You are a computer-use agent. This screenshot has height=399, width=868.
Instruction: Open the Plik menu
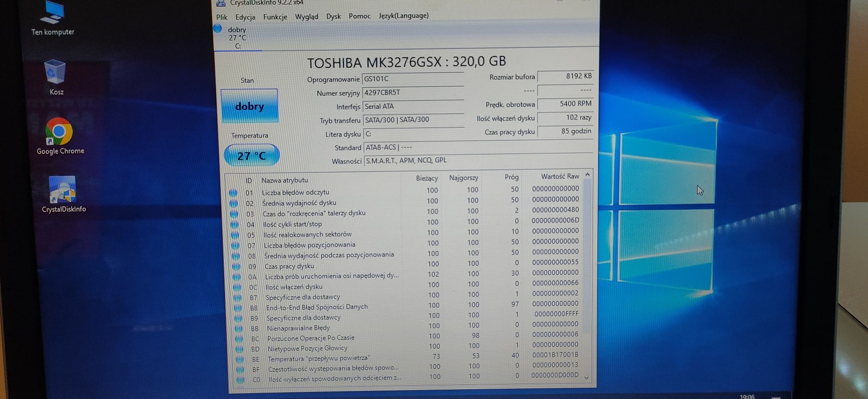tap(222, 17)
